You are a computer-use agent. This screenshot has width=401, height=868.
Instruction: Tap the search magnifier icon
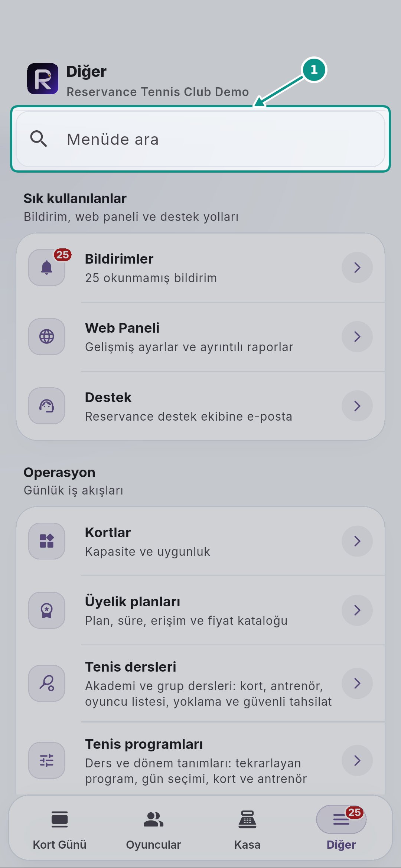pos(39,139)
